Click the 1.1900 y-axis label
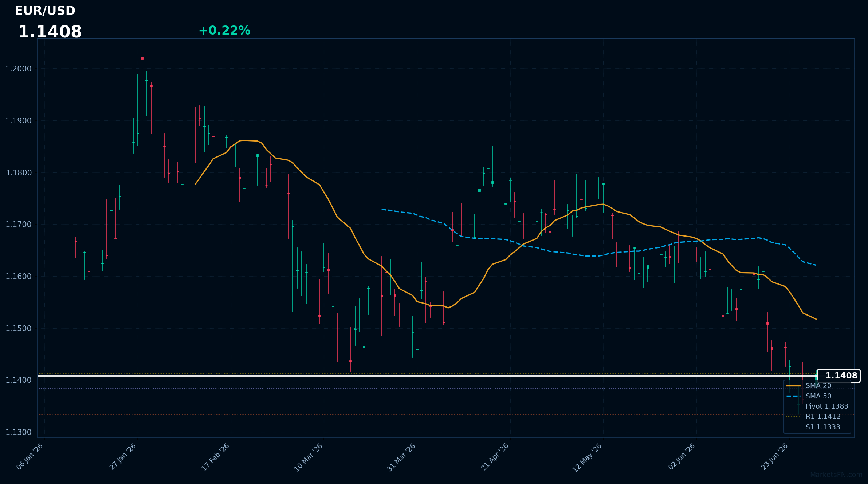Screen dimensions: 868x484 coord(19,121)
